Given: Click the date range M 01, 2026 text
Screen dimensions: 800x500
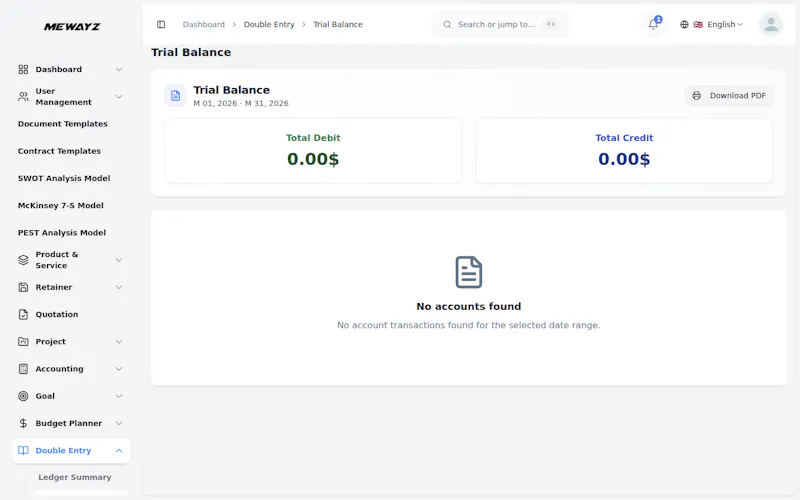Looking at the screenshot, I should click(241, 104).
